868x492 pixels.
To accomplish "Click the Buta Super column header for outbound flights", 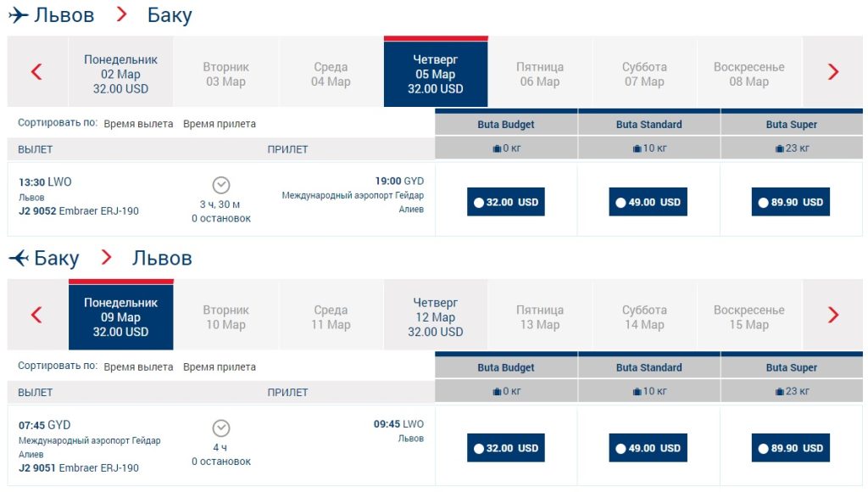I will 791,124.
